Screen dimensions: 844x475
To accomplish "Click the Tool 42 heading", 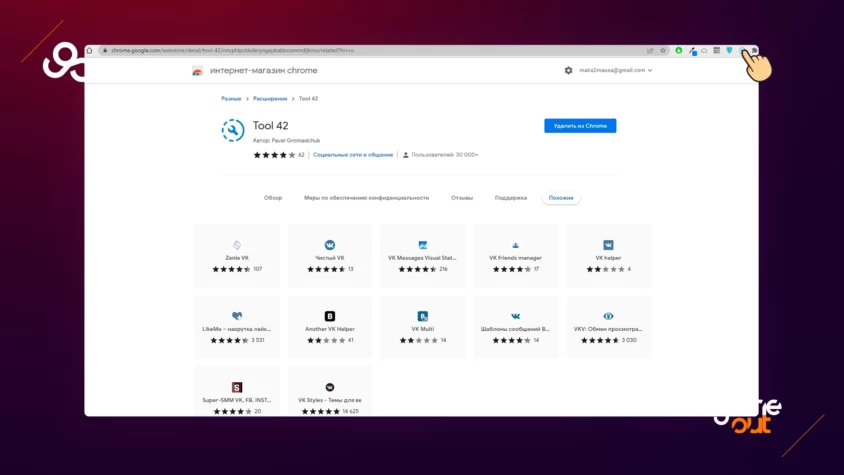I will tap(271, 125).
